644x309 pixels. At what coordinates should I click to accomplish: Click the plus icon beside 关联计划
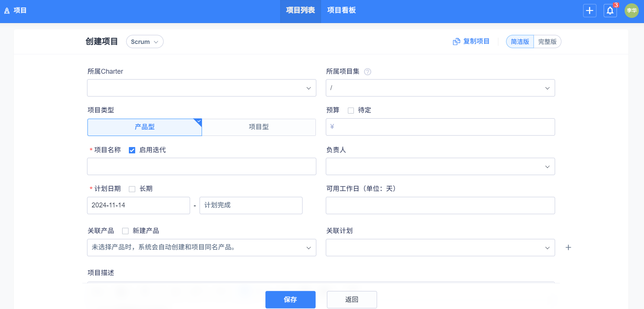click(x=568, y=248)
